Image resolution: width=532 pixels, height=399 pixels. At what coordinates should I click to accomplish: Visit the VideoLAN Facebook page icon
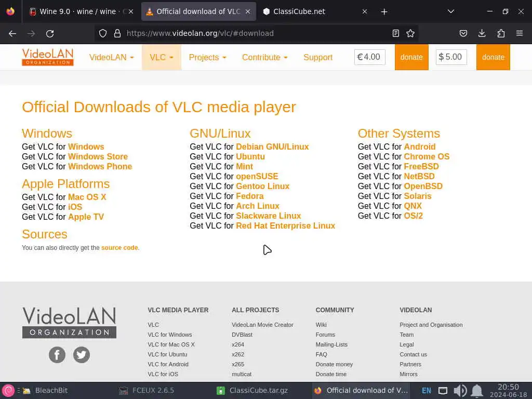point(57,355)
